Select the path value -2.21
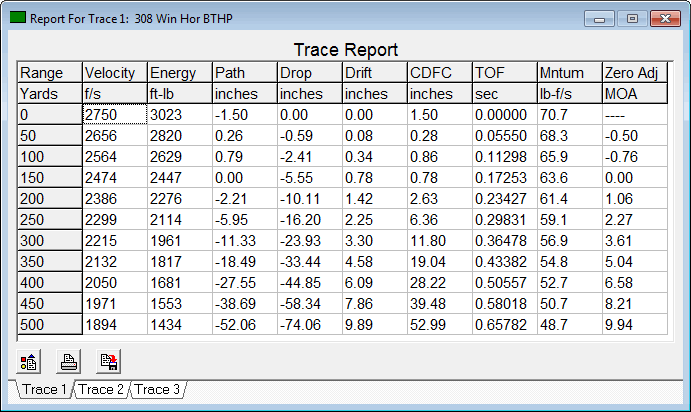The image size is (691, 412). (x=245, y=199)
